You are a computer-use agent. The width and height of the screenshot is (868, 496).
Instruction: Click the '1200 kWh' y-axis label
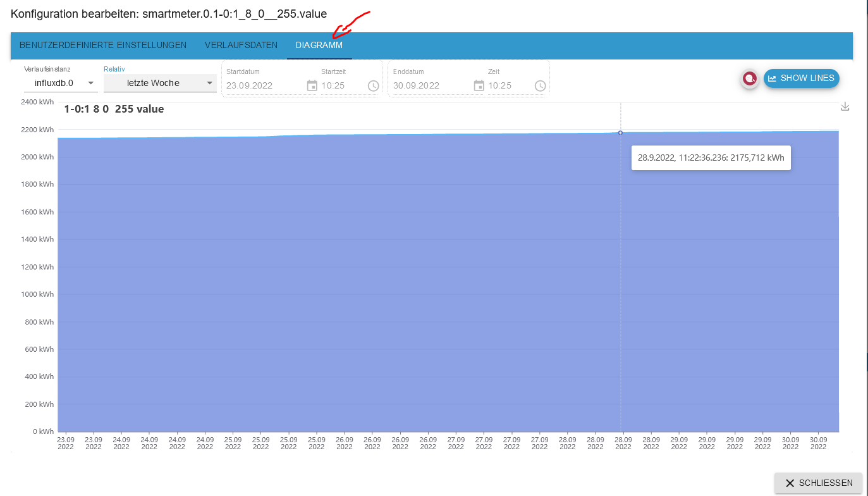(37, 267)
